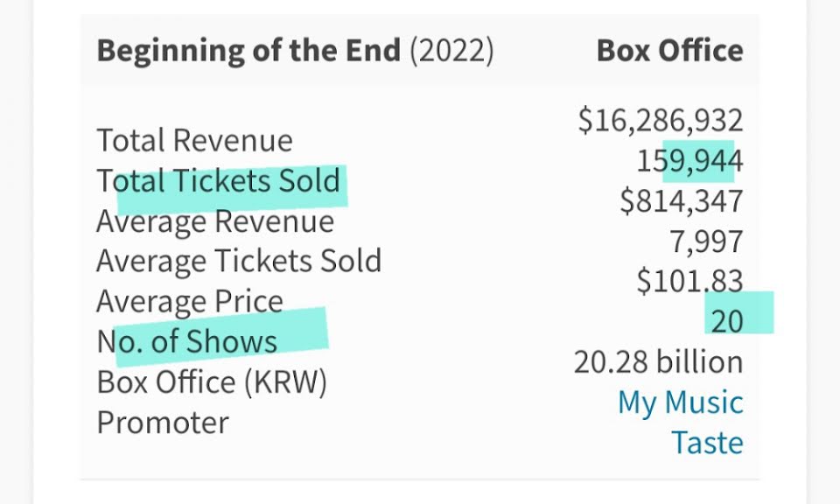Click the Beginning of the End title

pyautogui.click(x=248, y=51)
